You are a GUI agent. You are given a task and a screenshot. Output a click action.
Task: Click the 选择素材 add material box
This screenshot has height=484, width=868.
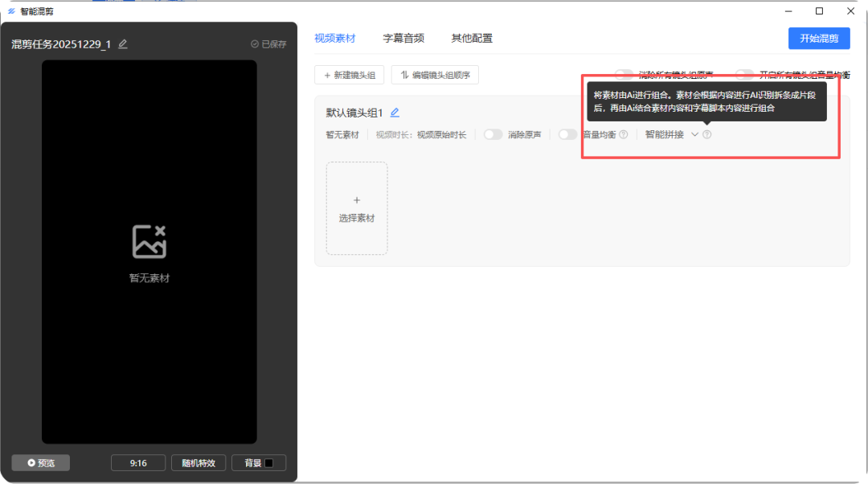(x=357, y=208)
